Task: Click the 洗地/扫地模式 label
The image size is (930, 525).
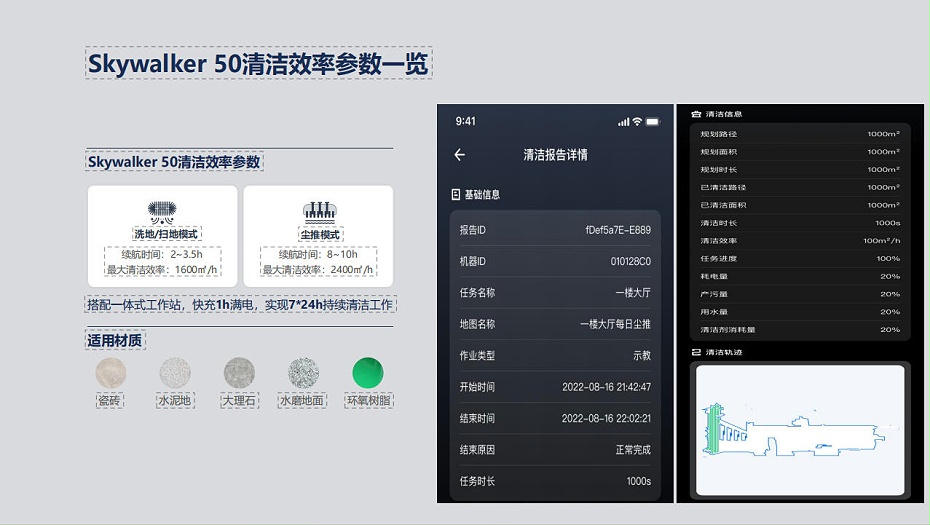Action: coord(167,234)
